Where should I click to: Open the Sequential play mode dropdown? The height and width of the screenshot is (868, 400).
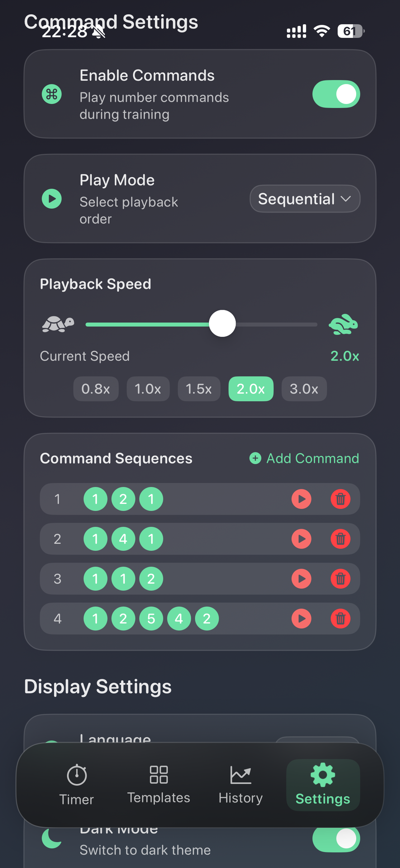[305, 199]
